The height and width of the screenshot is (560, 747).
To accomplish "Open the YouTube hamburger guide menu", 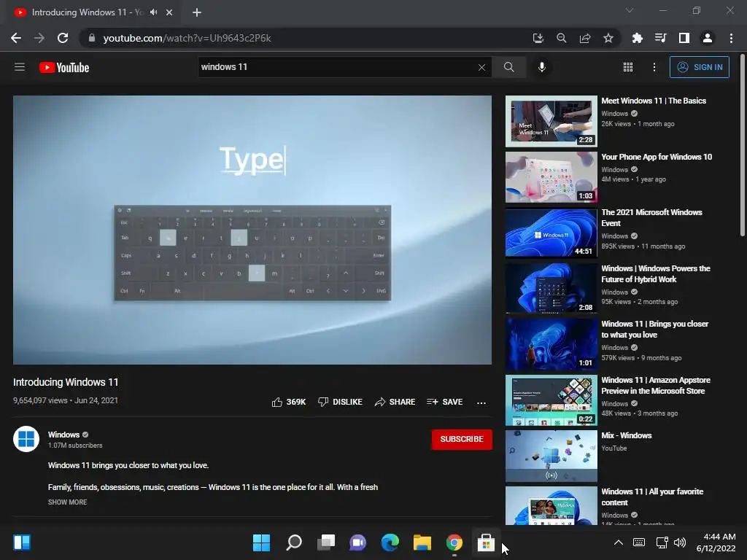I will click(x=20, y=67).
